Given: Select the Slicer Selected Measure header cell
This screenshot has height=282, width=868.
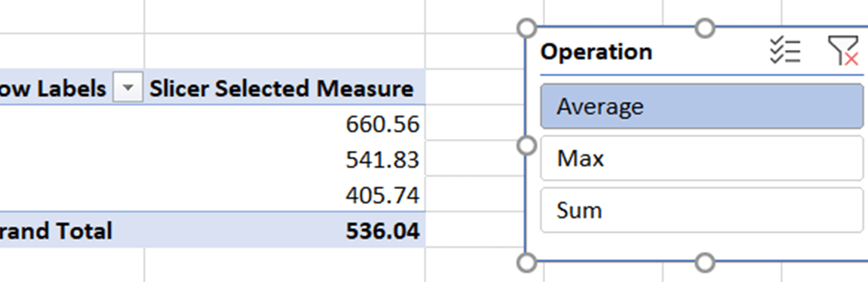Looking at the screenshot, I should (281, 88).
